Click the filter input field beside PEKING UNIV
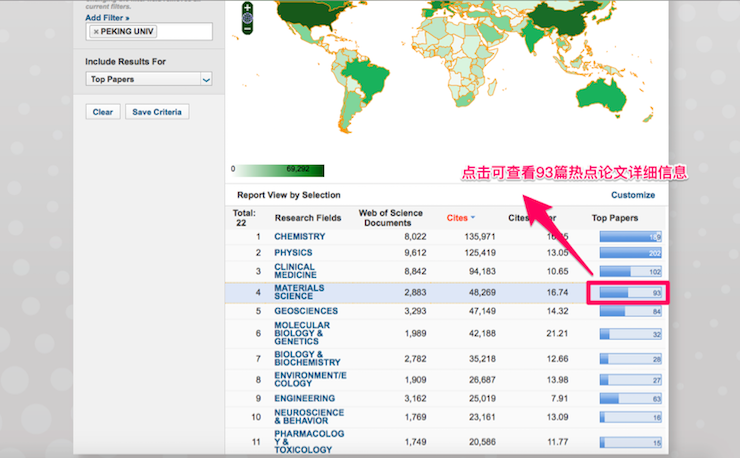The image size is (740, 458). 185,32
